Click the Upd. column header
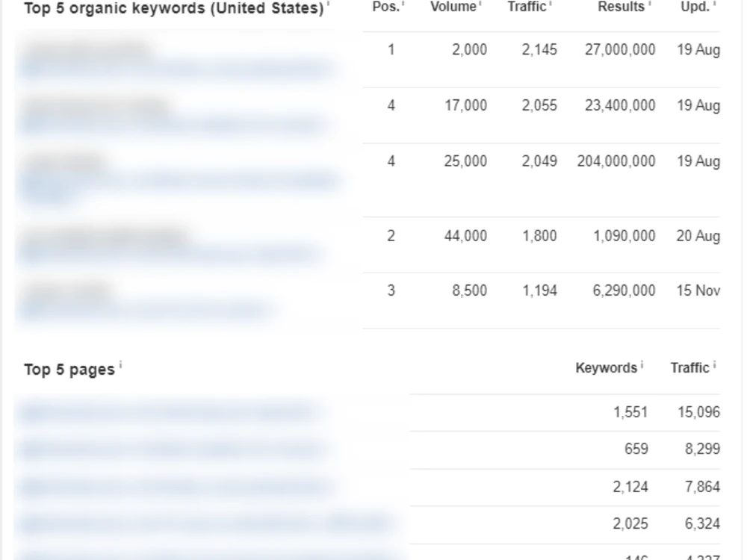 tap(695, 7)
